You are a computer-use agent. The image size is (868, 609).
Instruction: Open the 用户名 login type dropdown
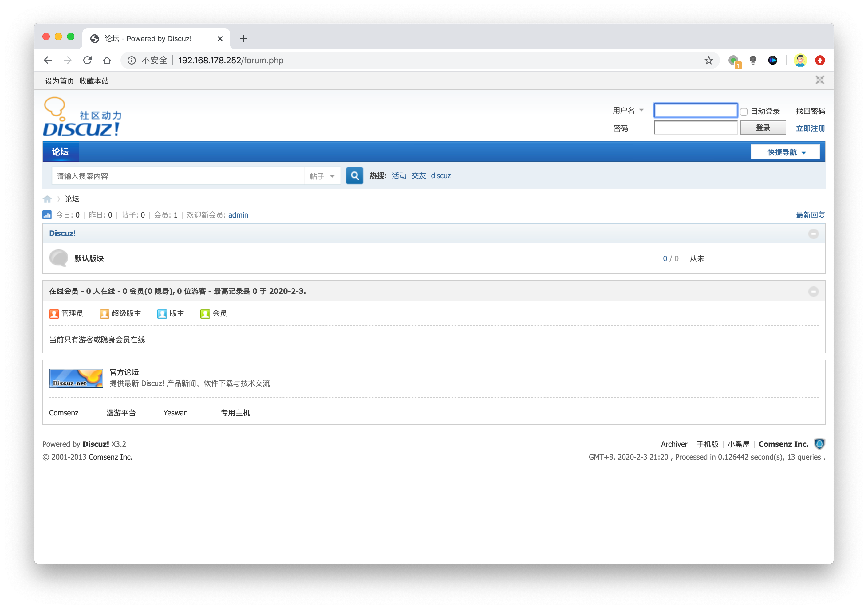click(628, 110)
